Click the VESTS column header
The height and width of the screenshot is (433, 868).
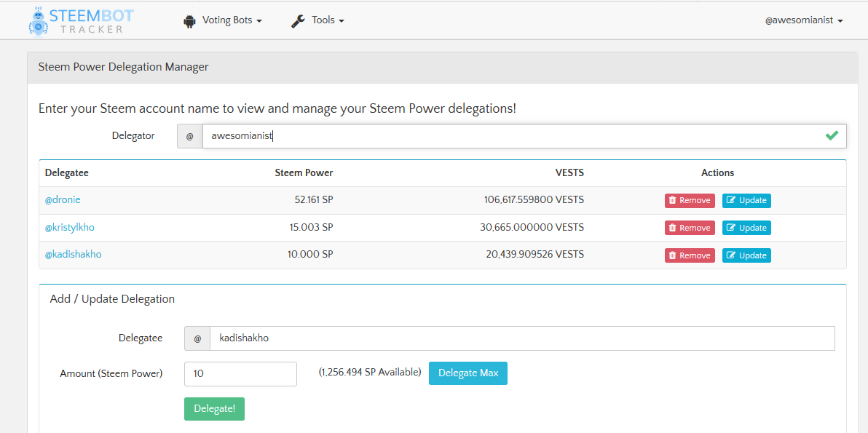(x=569, y=172)
